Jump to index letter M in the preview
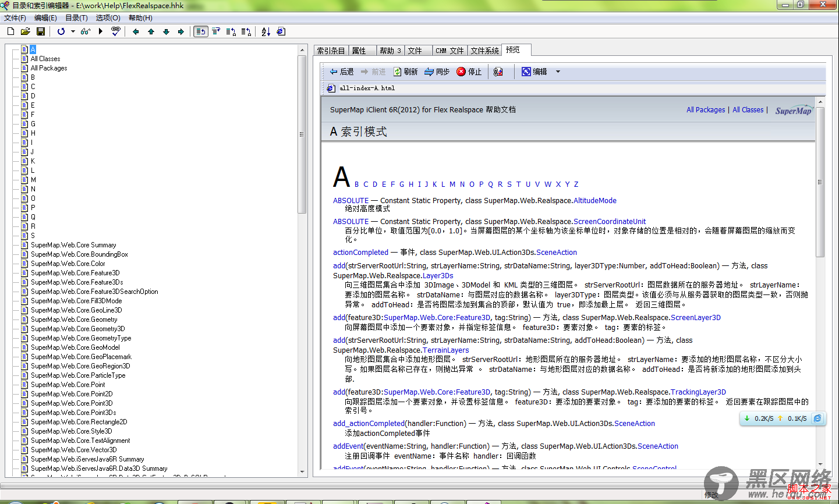Image resolution: width=839 pixels, height=504 pixels. click(452, 184)
